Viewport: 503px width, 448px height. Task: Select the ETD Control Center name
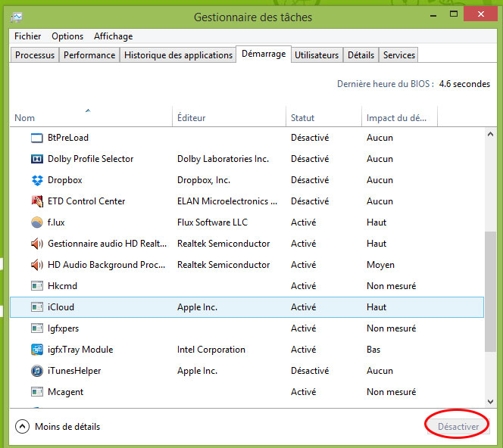(x=86, y=201)
